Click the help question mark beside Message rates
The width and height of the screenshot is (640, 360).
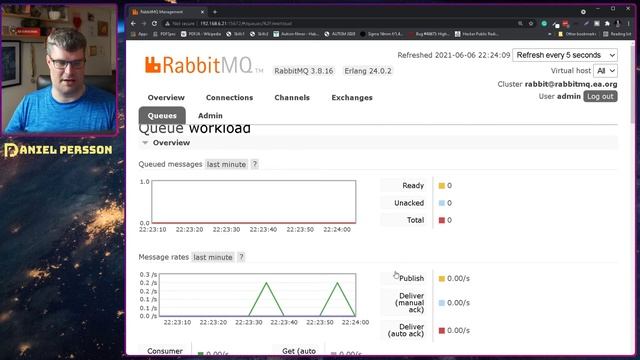point(241,257)
